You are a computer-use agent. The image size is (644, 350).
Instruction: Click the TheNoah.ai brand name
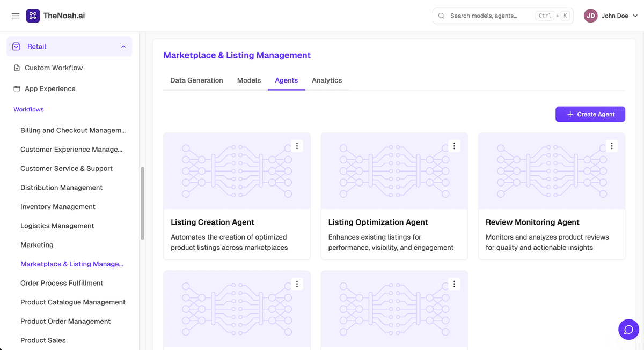64,16
